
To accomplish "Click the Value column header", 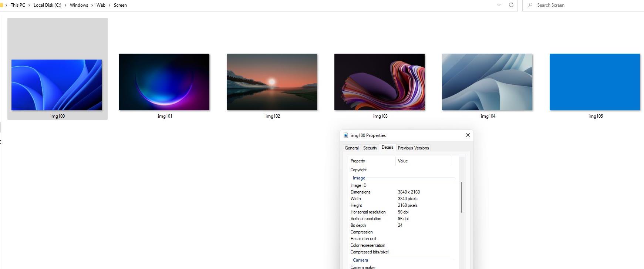I will (424, 161).
